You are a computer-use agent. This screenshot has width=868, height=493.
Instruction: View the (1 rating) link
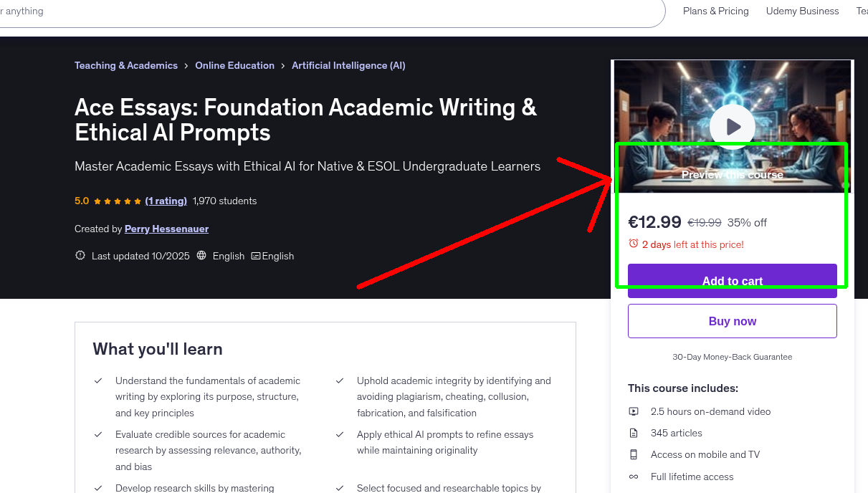166,201
